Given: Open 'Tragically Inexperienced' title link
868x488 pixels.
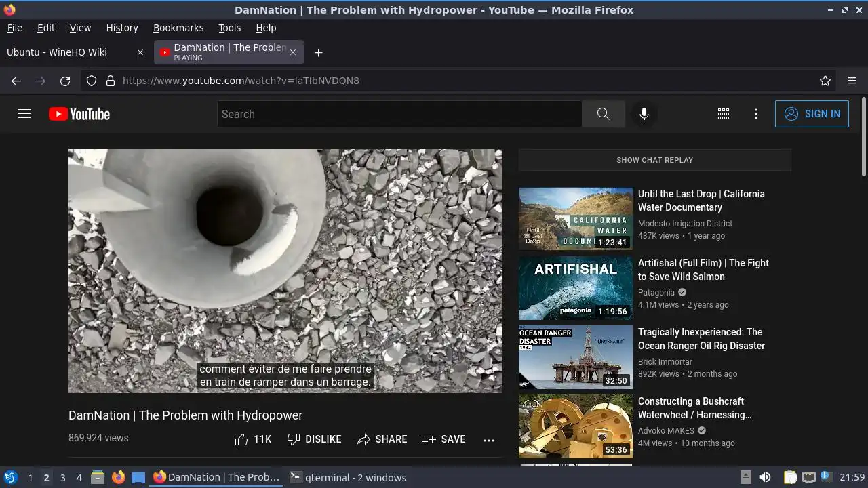Looking at the screenshot, I should tap(701, 339).
